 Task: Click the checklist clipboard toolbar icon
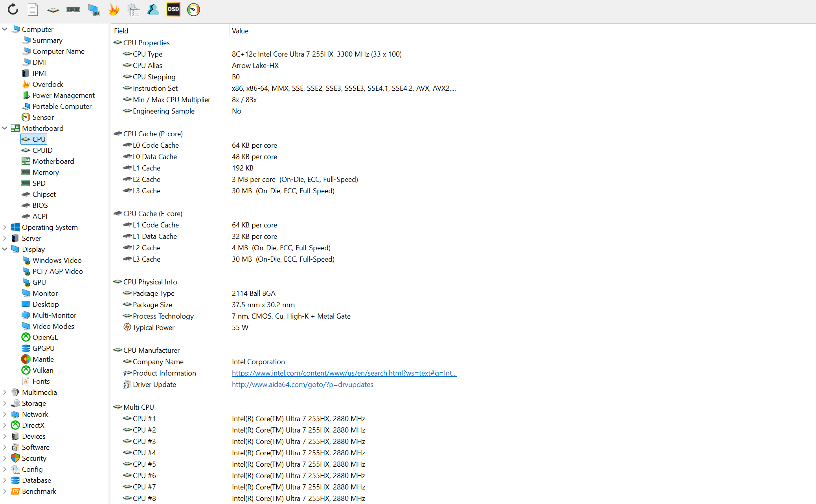(134, 10)
